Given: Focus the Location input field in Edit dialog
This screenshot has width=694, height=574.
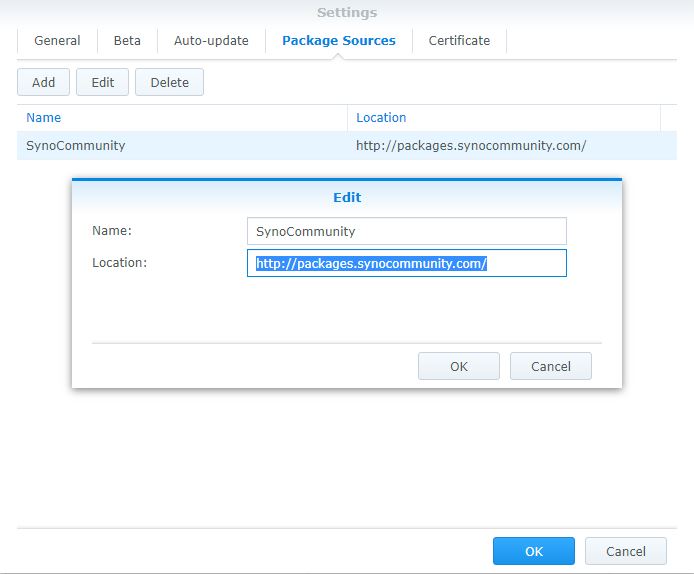Looking at the screenshot, I should click(407, 263).
